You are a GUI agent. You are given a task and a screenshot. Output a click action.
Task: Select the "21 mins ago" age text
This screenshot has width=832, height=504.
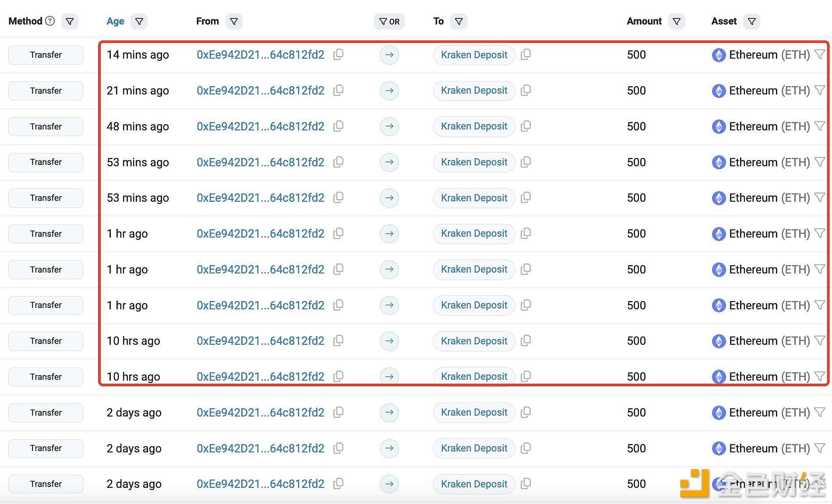tap(138, 91)
